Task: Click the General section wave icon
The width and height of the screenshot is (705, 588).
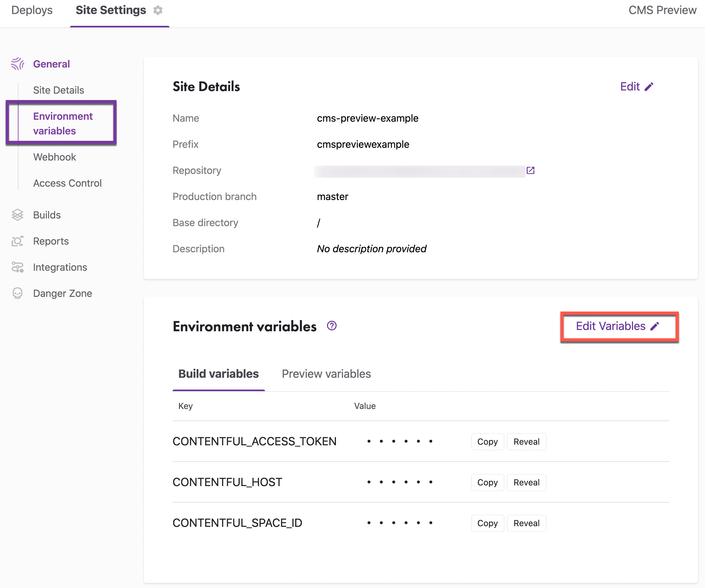Action: (x=18, y=64)
